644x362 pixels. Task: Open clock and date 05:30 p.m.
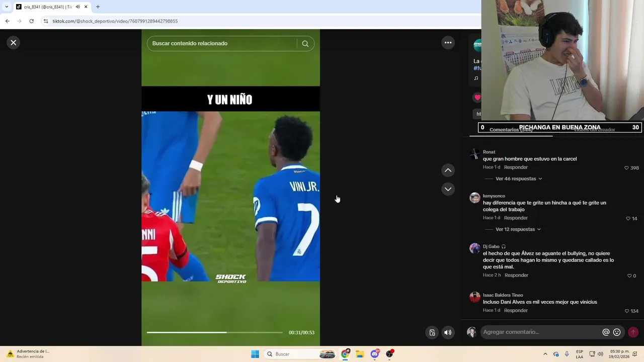(619, 354)
